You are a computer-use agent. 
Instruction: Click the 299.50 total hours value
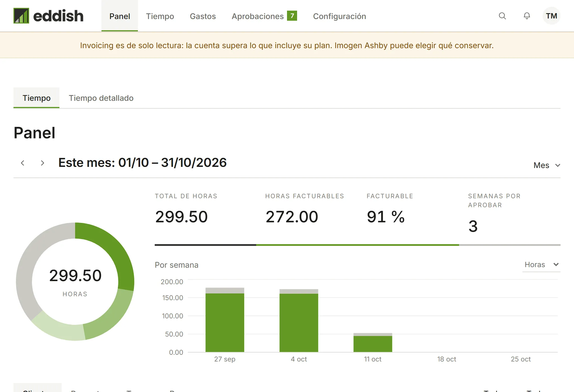[x=182, y=217]
